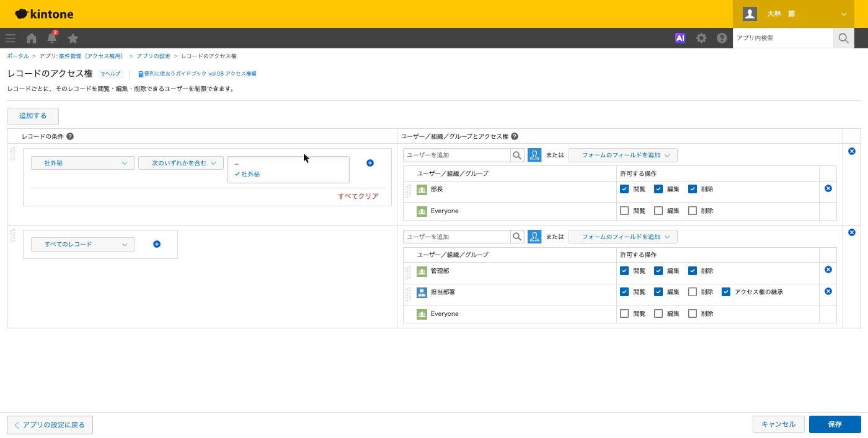Remove 部長 from the permissions list
The image size is (868, 438).
[x=828, y=188]
